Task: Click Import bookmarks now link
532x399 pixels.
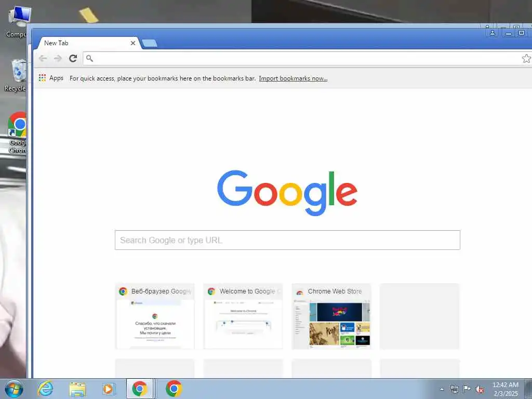Action: 293,78
